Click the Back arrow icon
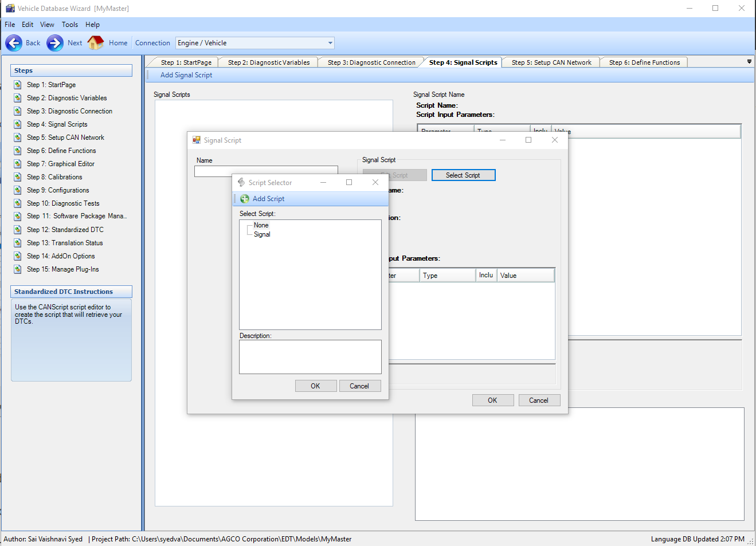 pos(14,43)
